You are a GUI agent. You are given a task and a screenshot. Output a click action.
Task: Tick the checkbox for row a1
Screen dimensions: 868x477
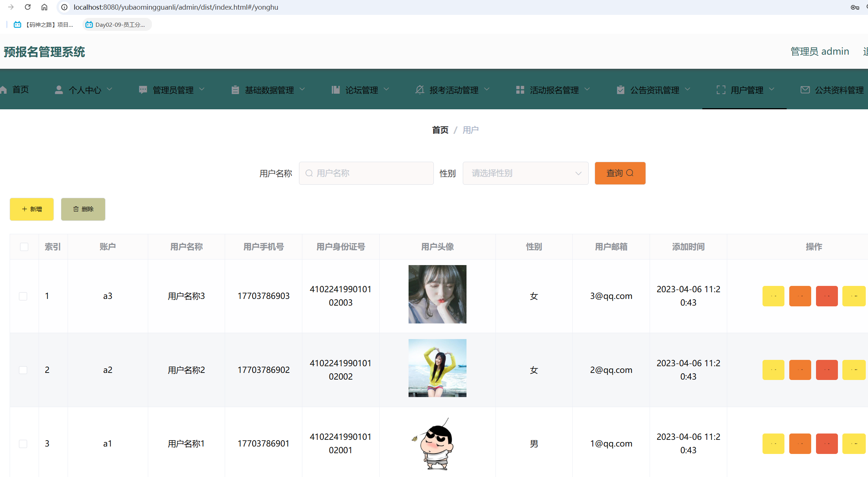click(23, 444)
